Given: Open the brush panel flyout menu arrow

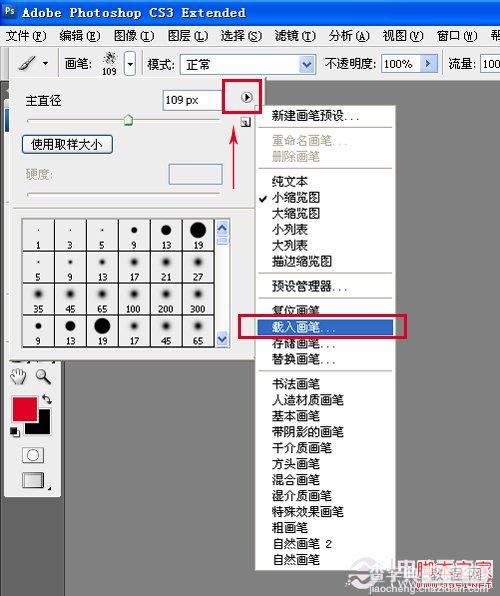Looking at the screenshot, I should click(246, 98).
